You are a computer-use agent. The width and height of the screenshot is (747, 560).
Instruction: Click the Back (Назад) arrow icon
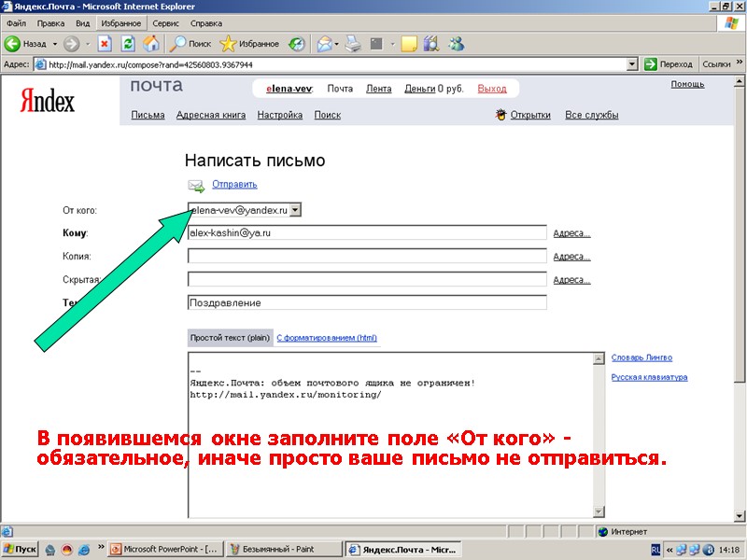click(12, 44)
